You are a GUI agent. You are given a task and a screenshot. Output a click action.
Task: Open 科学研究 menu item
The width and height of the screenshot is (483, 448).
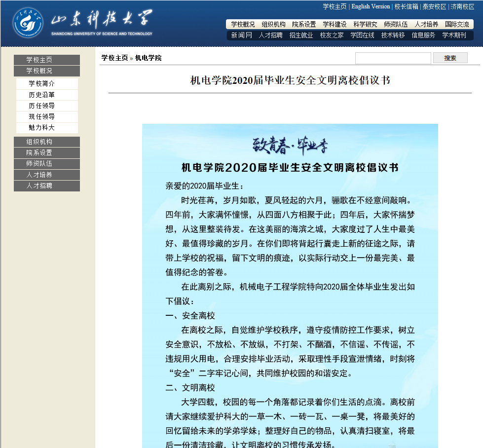coord(365,24)
